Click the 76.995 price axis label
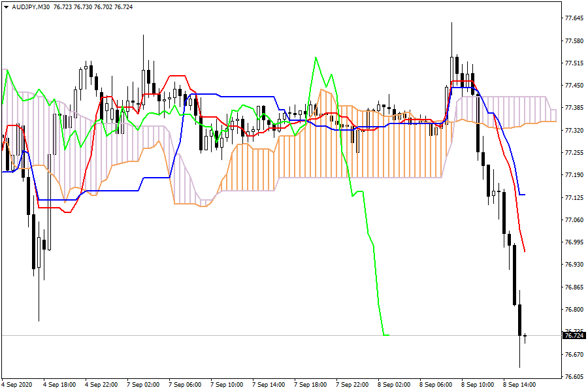Viewport: 588px width, 392px height. point(574,242)
